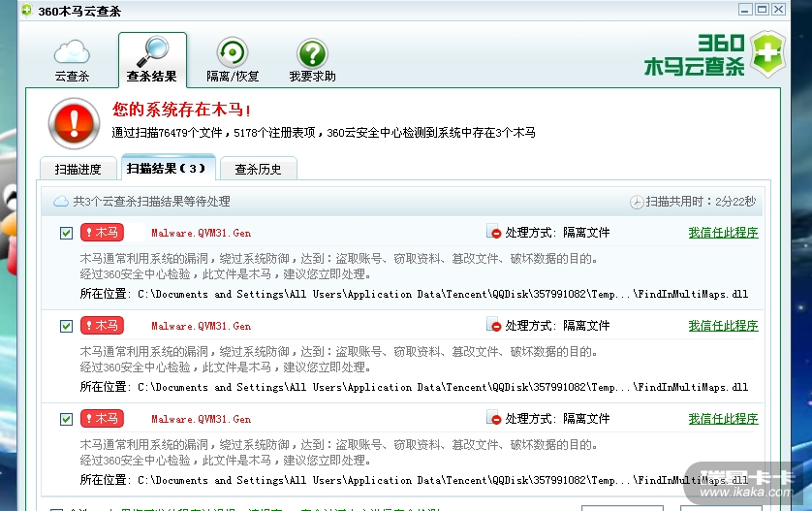Click the first result's 木马 red badge

tap(102, 232)
